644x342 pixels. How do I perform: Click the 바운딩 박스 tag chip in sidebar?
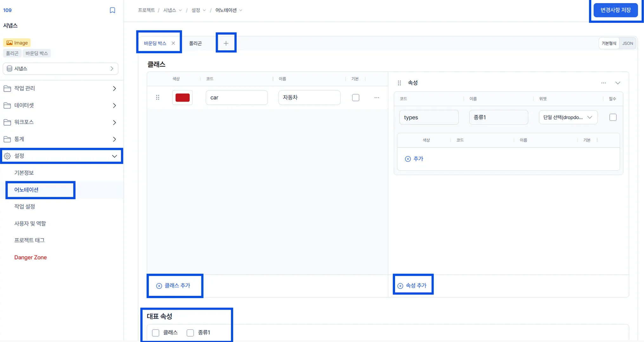click(x=37, y=53)
